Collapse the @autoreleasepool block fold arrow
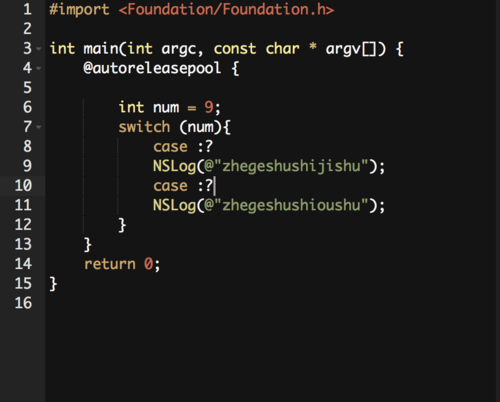Viewport: 500px width, 402px height. pyautogui.click(x=39, y=68)
